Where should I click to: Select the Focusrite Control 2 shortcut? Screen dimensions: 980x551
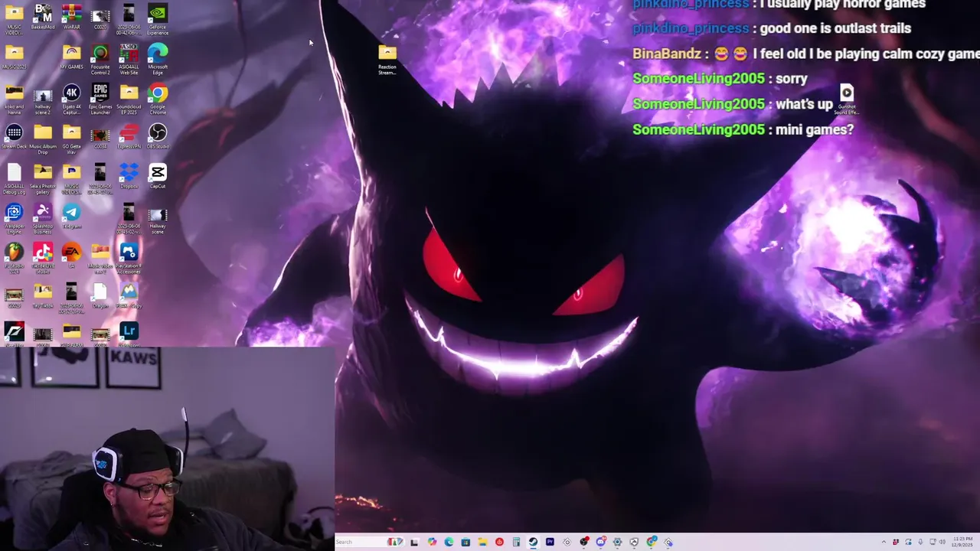pos(100,60)
